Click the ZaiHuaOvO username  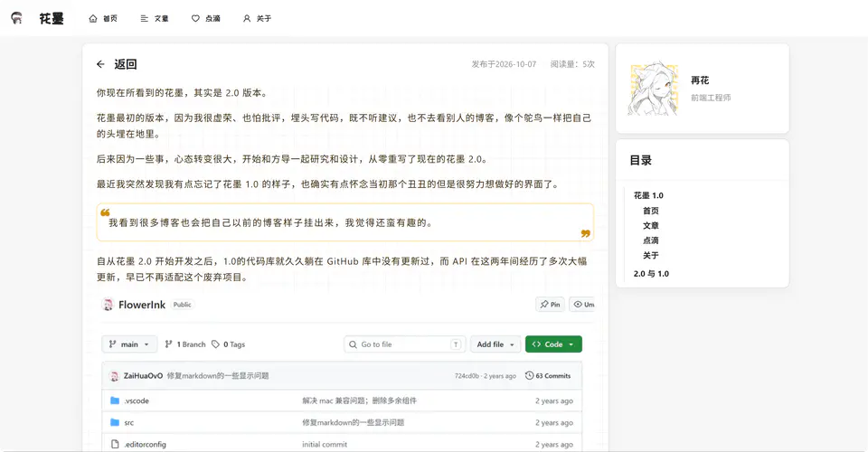pyautogui.click(x=144, y=376)
